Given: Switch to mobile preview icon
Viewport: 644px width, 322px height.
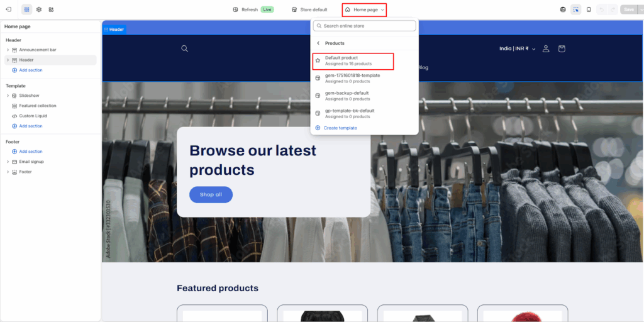Looking at the screenshot, I should [589, 9].
